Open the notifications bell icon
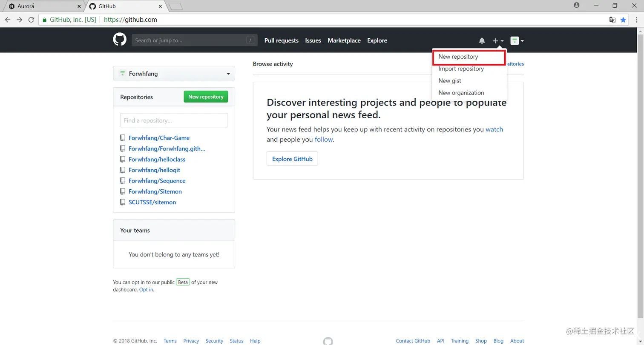 pos(482,41)
